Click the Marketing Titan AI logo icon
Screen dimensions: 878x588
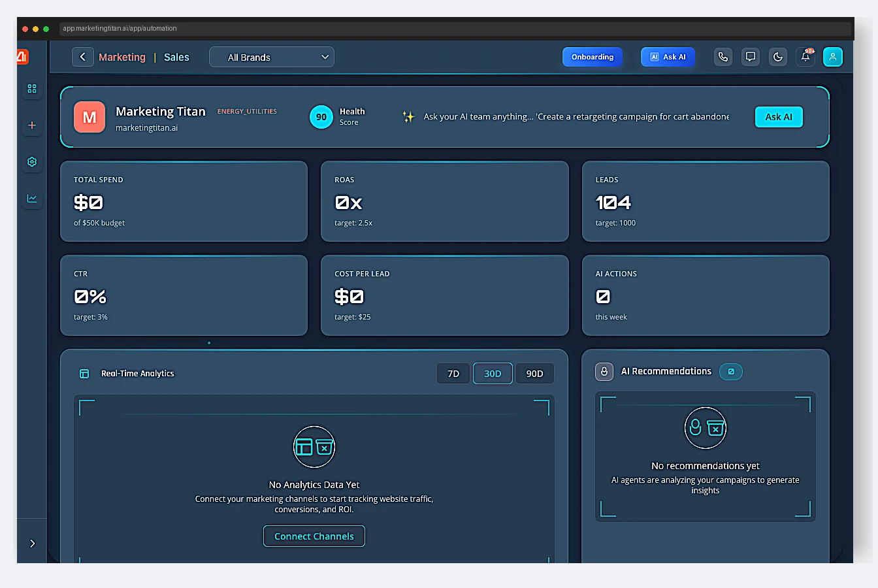point(23,57)
